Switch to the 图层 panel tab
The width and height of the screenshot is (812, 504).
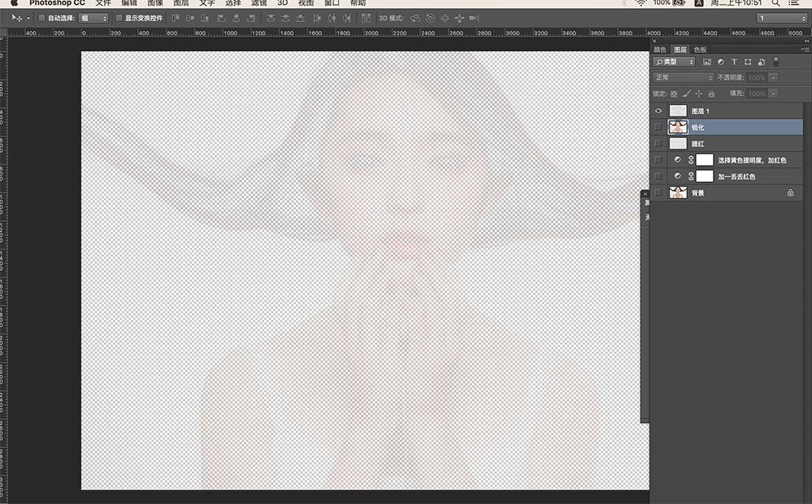[680, 50]
